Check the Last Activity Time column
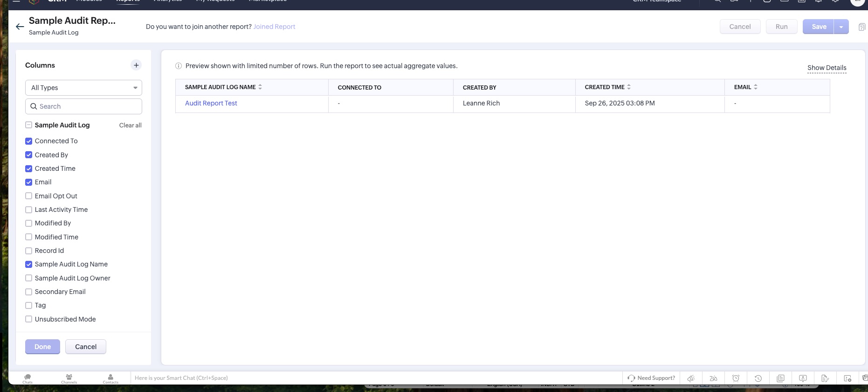The height and width of the screenshot is (392, 868). (x=28, y=210)
